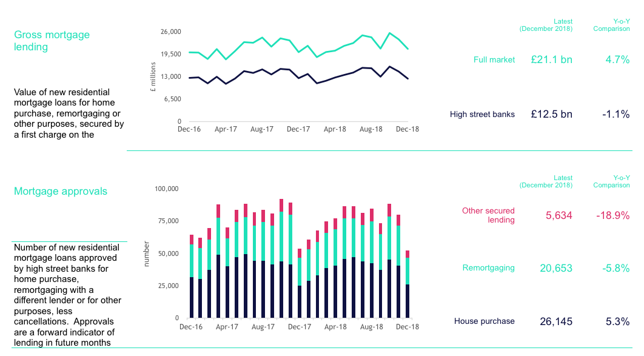Click the -1.1% year-on-year figure
Viewport: 644px width, 356px height.
point(615,114)
